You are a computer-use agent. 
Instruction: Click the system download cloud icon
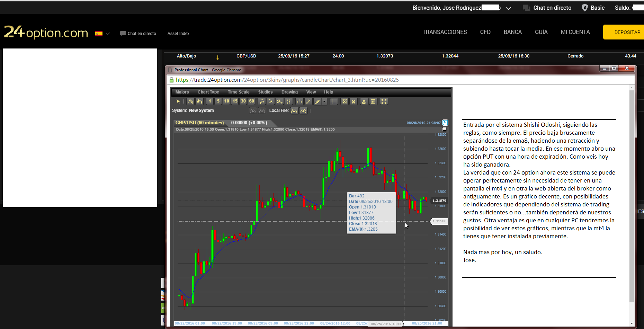coord(253,111)
